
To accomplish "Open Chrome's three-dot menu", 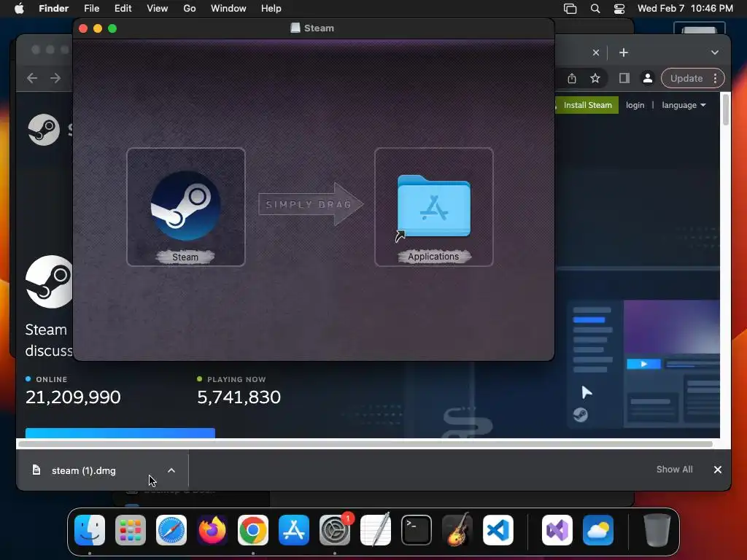I will (715, 78).
